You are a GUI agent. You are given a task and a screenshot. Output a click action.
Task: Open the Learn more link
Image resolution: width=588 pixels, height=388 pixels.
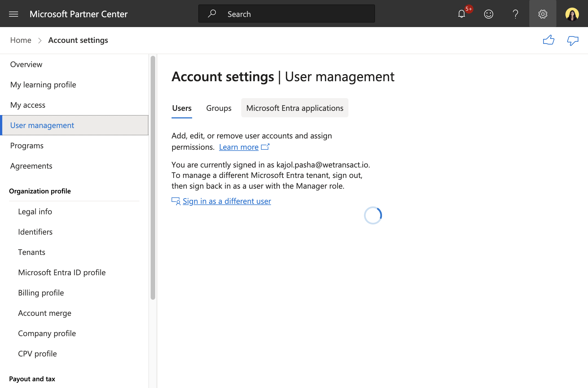tap(239, 147)
